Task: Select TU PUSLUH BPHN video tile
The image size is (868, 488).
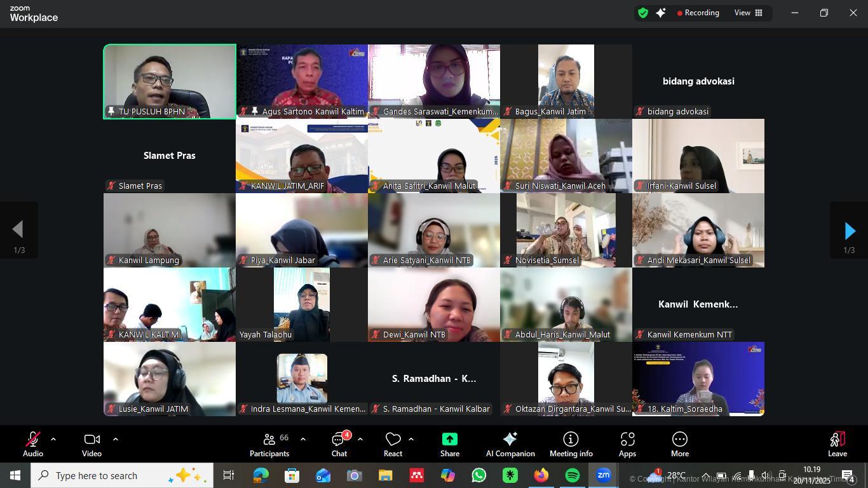Action: pyautogui.click(x=170, y=81)
